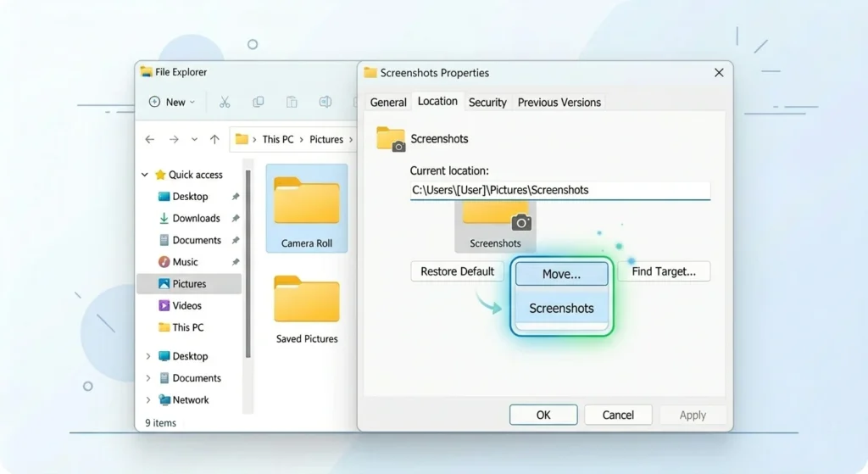Click the Apply button

[693, 415]
